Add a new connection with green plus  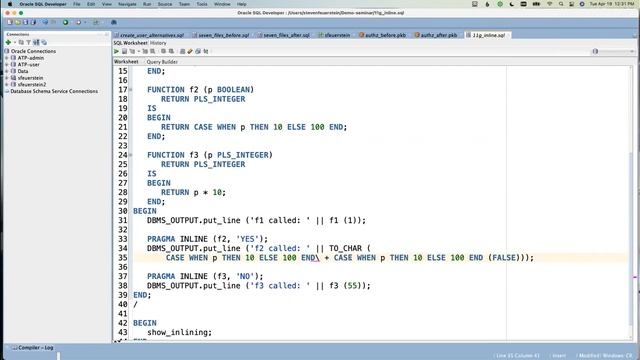[x=8, y=42]
